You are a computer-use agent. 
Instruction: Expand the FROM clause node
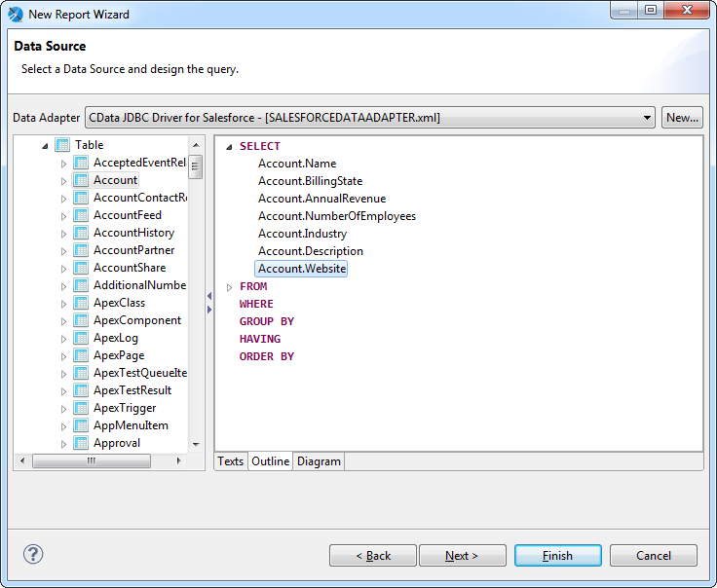click(x=230, y=287)
